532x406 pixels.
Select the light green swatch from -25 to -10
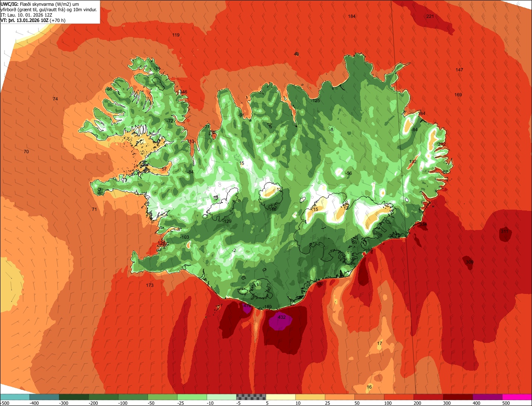point(192,396)
